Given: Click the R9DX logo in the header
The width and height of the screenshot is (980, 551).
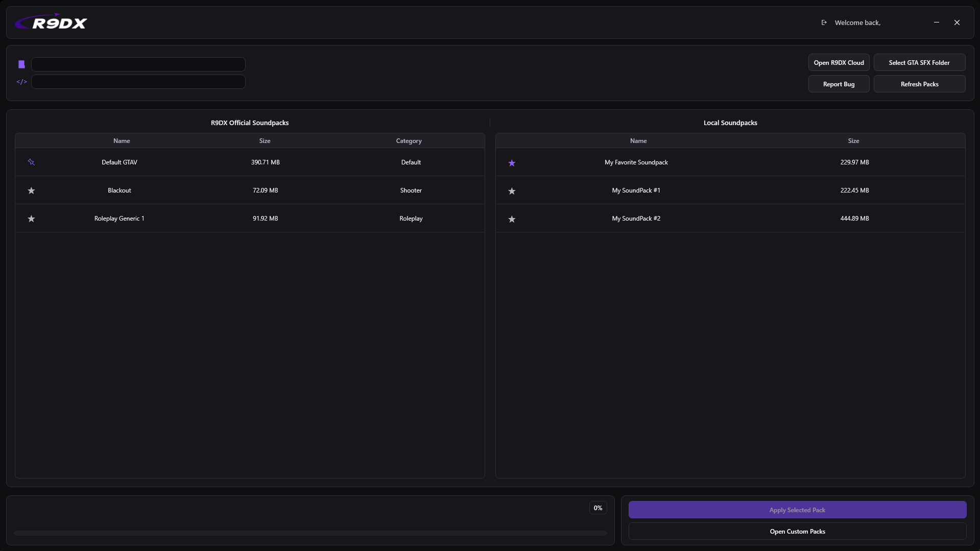Looking at the screenshot, I should [51, 21].
